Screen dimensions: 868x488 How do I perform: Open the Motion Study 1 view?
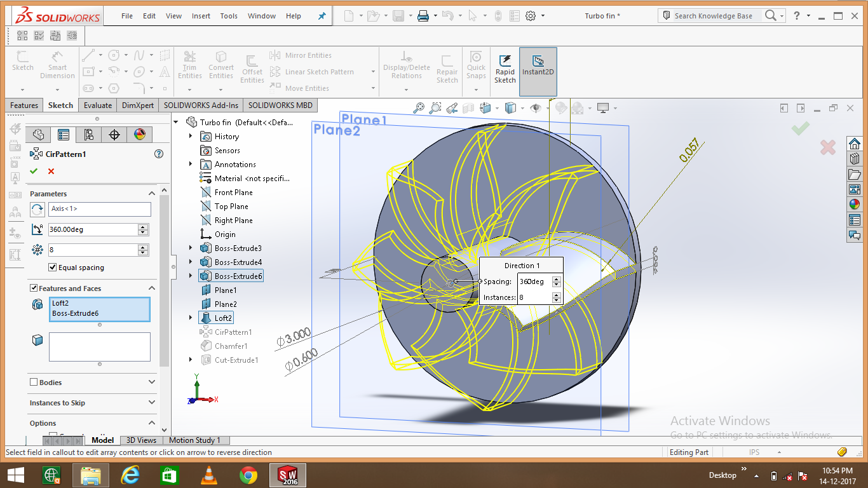click(196, 440)
